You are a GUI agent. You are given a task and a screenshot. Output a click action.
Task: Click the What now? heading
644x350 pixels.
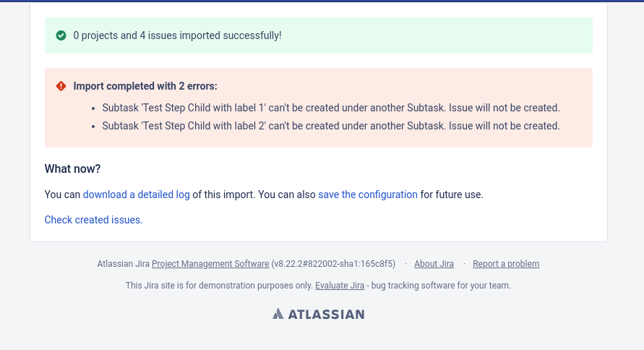click(72, 168)
